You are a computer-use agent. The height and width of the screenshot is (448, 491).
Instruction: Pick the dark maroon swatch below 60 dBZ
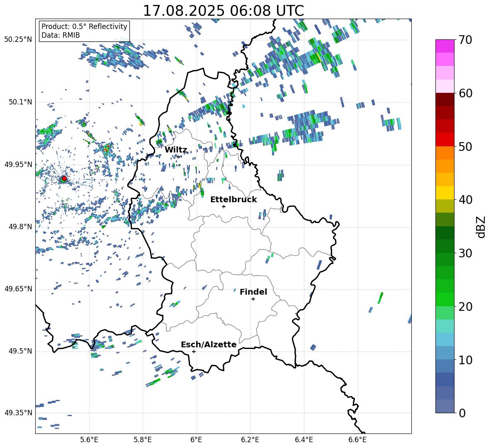click(445, 99)
